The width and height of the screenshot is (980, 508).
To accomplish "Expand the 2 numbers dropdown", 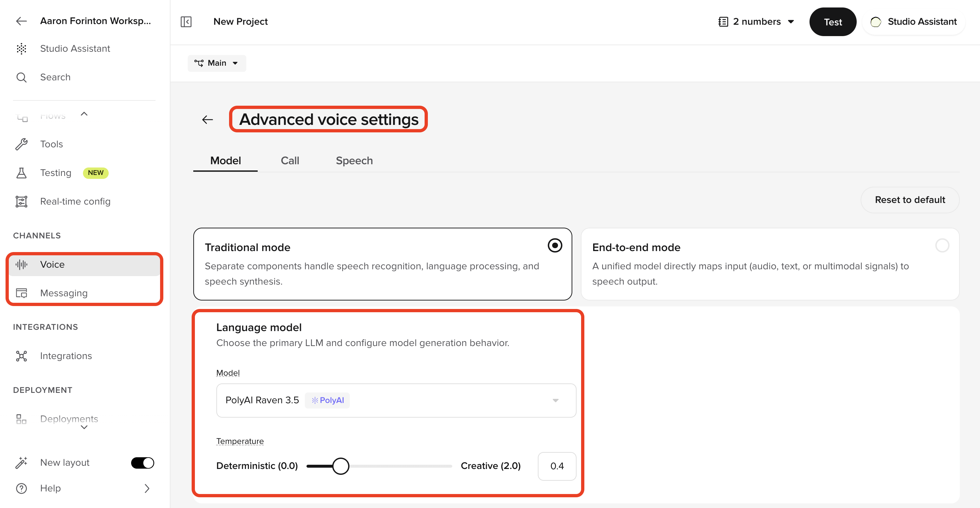I will point(791,22).
